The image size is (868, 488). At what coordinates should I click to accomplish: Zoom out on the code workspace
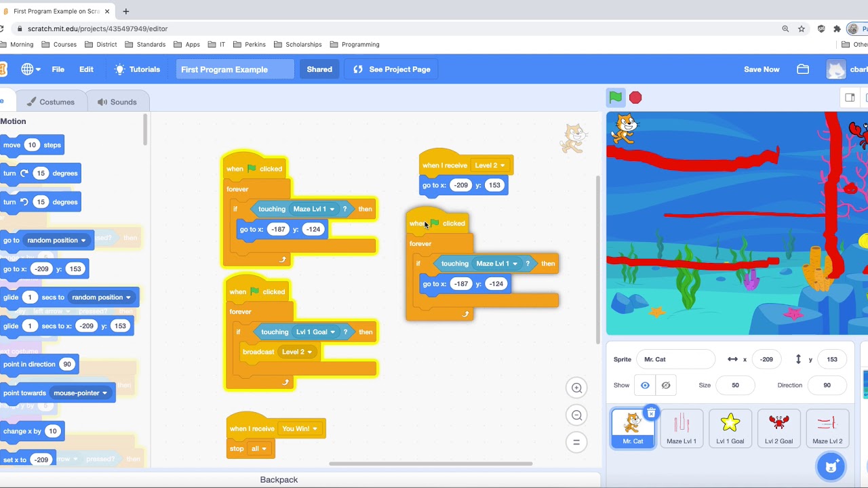(576, 415)
